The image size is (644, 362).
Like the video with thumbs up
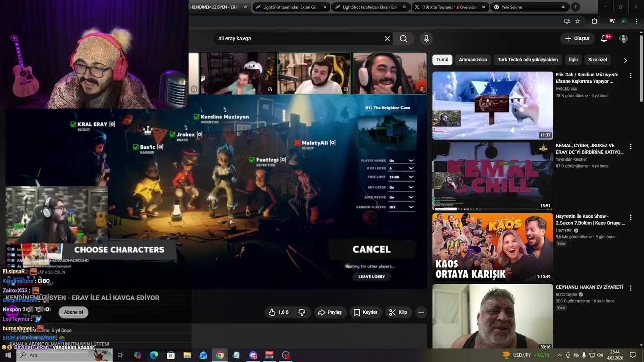pos(278,312)
